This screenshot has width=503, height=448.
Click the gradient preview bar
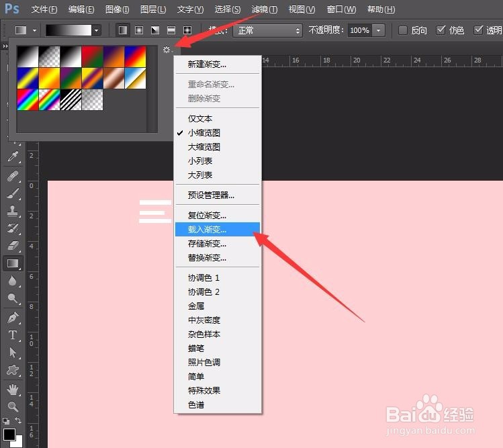tap(68, 30)
